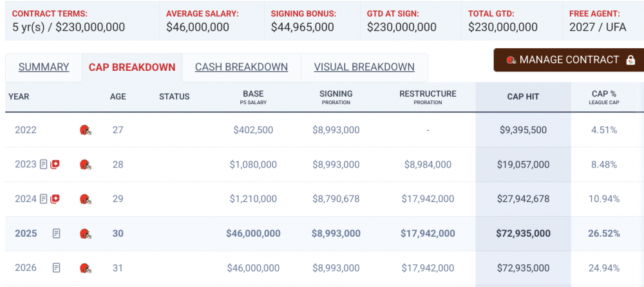The width and height of the screenshot is (644, 287).
Task: Open the 2025 contract notes document icon
Action: pyautogui.click(x=57, y=234)
